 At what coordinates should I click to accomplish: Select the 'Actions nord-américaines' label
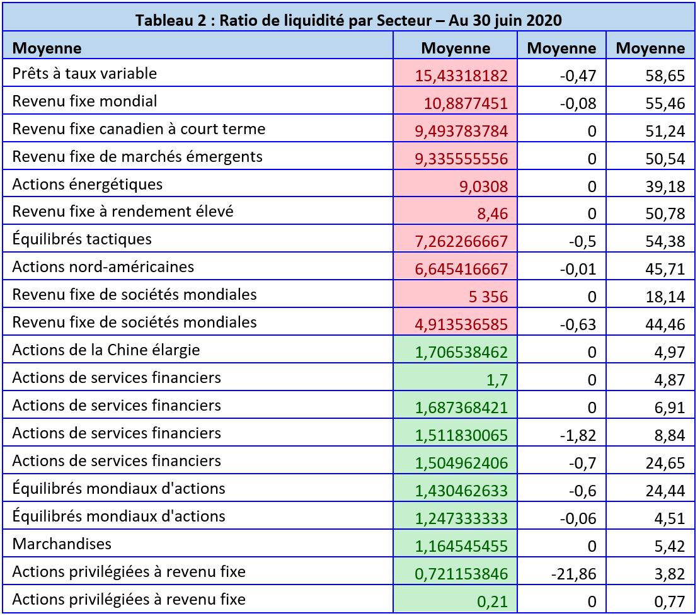point(103,267)
